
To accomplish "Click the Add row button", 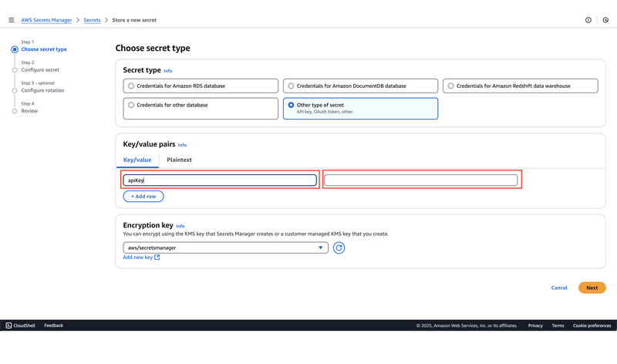I will pyautogui.click(x=143, y=197).
